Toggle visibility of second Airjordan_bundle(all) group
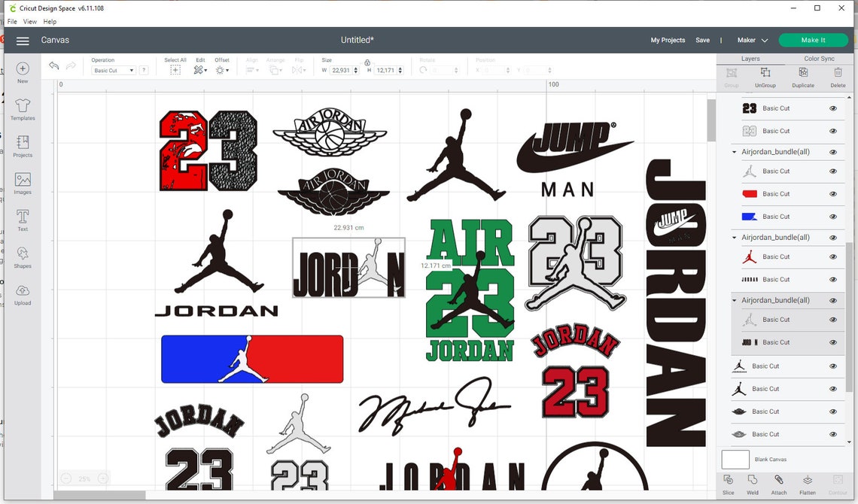The height and width of the screenshot is (504, 858). (x=833, y=238)
